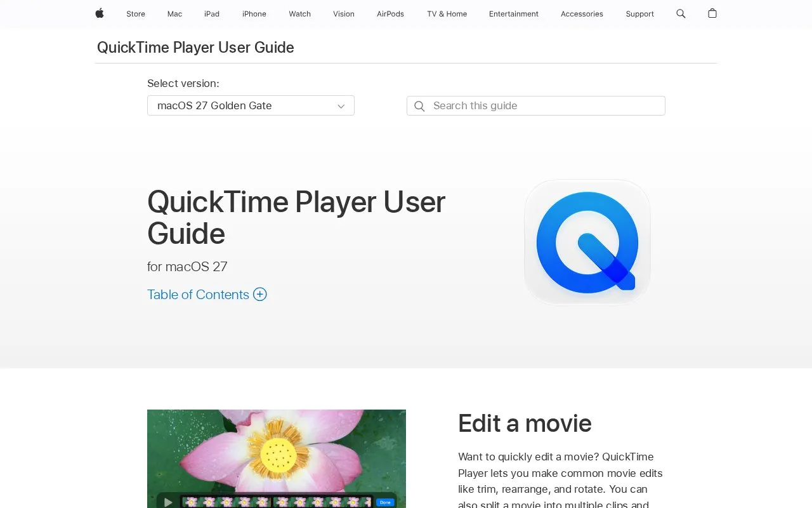
Task: Open the Store menu
Action: [136, 14]
